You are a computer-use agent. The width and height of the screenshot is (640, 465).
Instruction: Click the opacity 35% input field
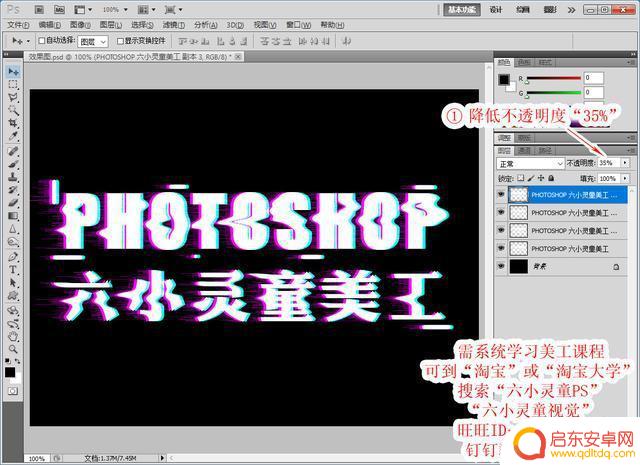[609, 162]
